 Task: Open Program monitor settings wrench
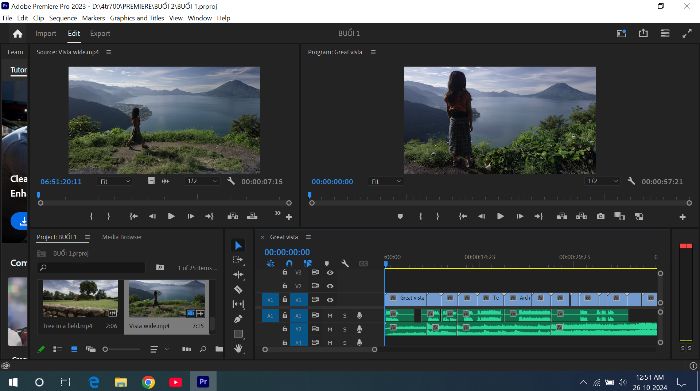tap(631, 181)
